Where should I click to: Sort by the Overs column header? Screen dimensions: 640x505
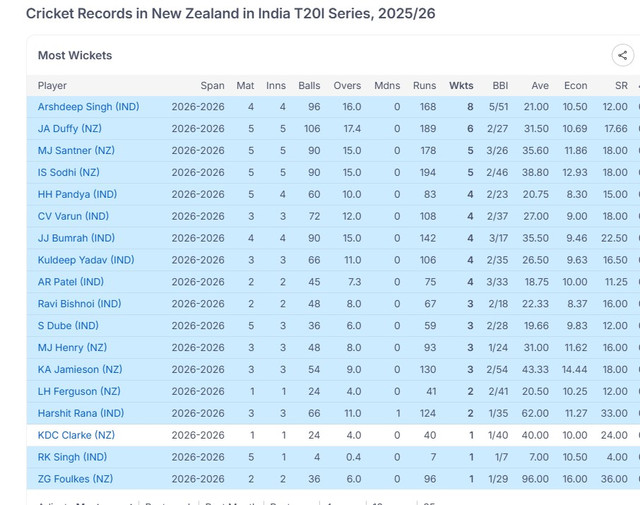point(346,86)
